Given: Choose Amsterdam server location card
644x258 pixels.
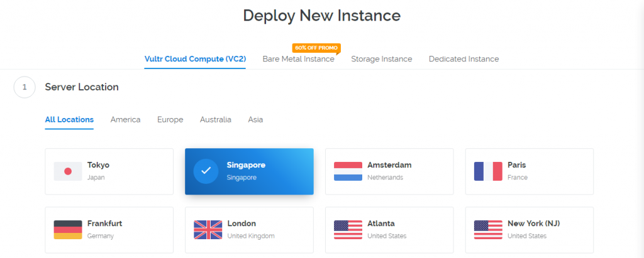Looking at the screenshot, I should tap(389, 171).
